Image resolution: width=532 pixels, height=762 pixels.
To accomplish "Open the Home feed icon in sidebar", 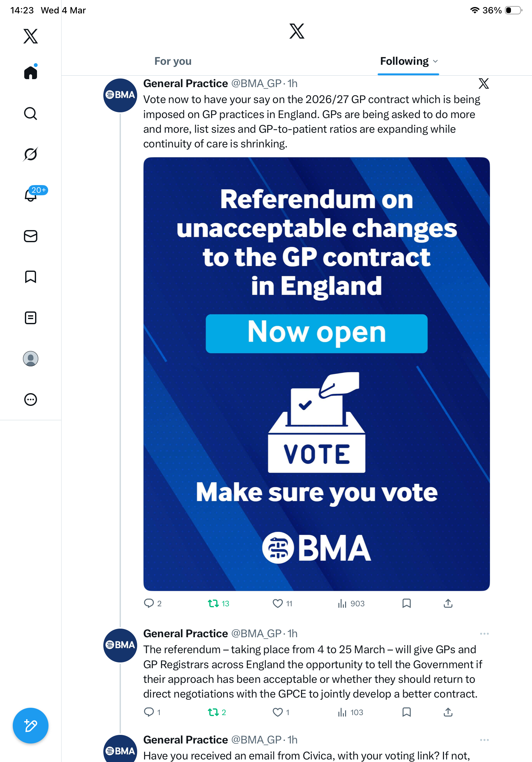I will click(x=31, y=72).
